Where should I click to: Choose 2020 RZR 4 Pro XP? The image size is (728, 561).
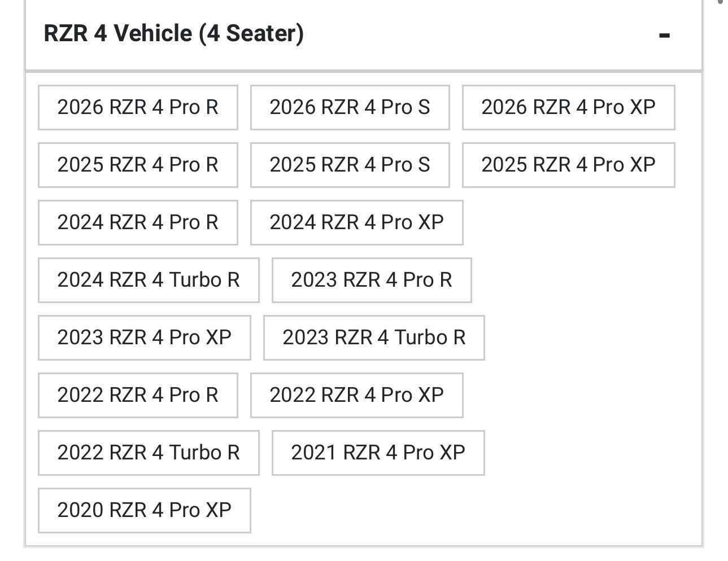coord(144,510)
